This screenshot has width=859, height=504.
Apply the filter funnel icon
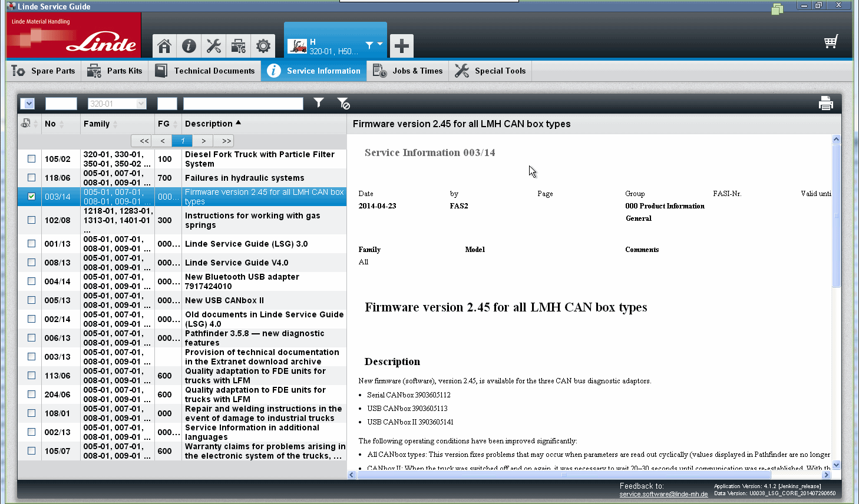(x=318, y=103)
